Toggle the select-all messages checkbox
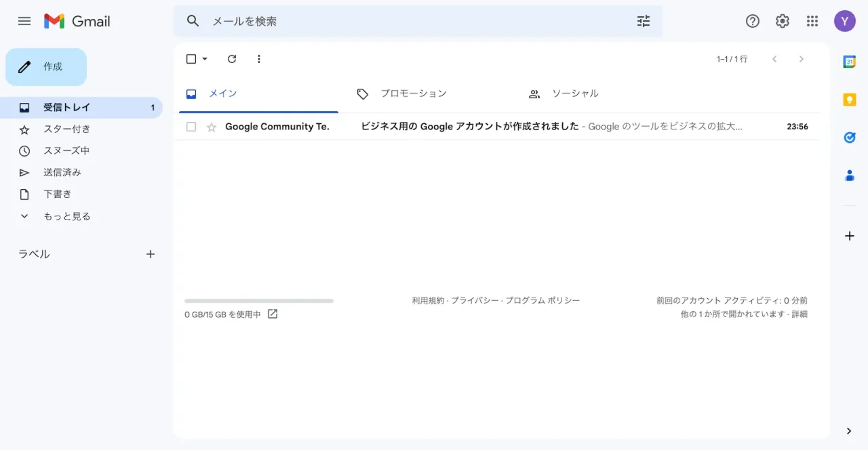 [191, 59]
